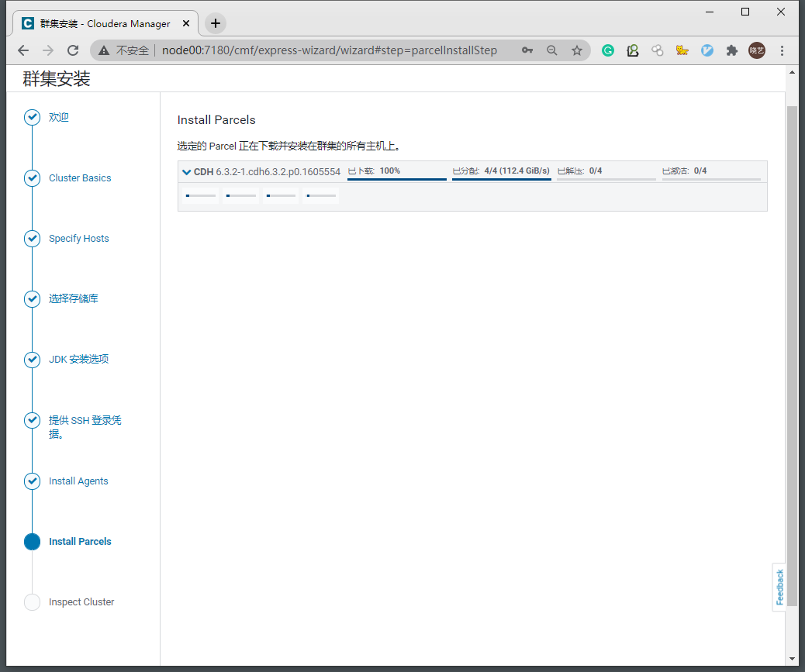The image size is (805, 672).
Task: Click the 已激活 0/4 progress bar
Action: [711, 179]
